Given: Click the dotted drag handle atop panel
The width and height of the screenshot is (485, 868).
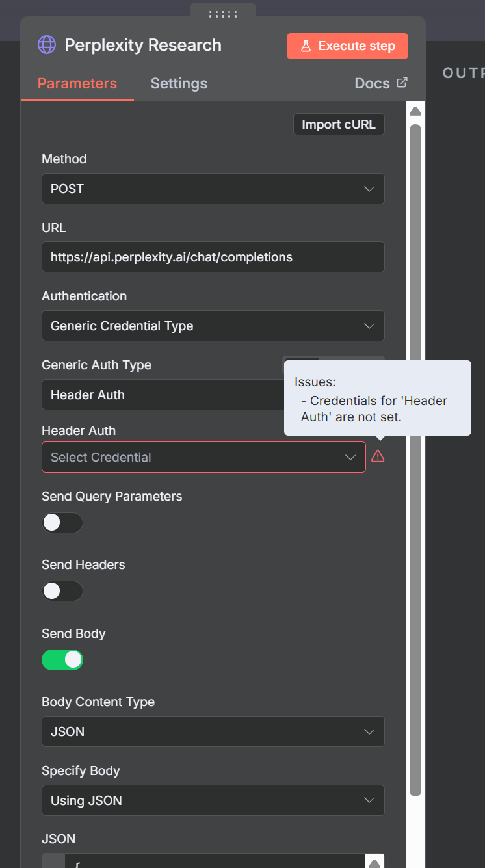Looking at the screenshot, I should click(222, 14).
